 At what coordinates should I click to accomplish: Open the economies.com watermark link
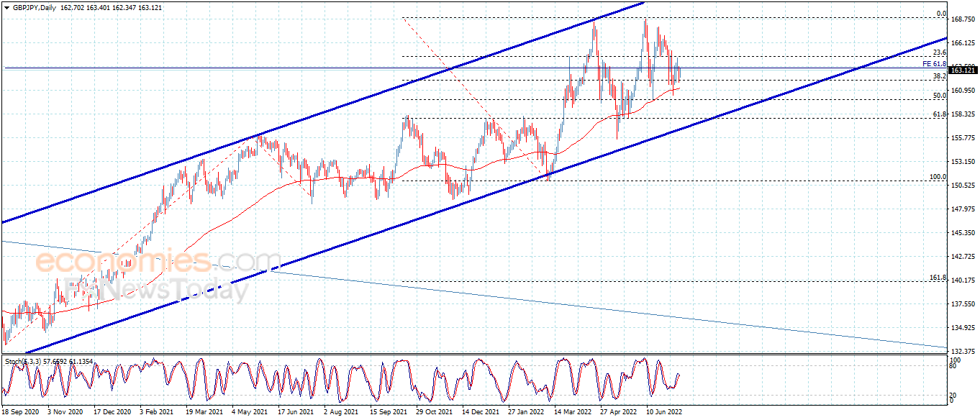click(x=158, y=262)
